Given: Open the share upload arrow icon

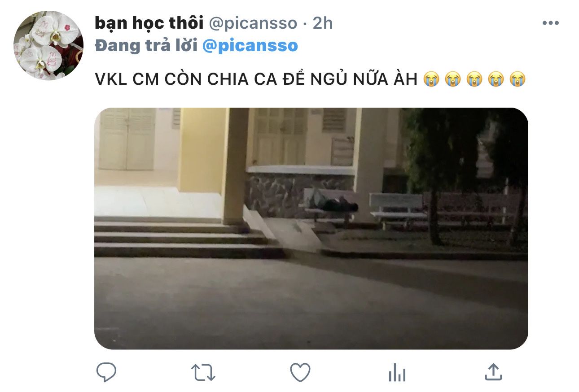Looking at the screenshot, I should [493, 372].
